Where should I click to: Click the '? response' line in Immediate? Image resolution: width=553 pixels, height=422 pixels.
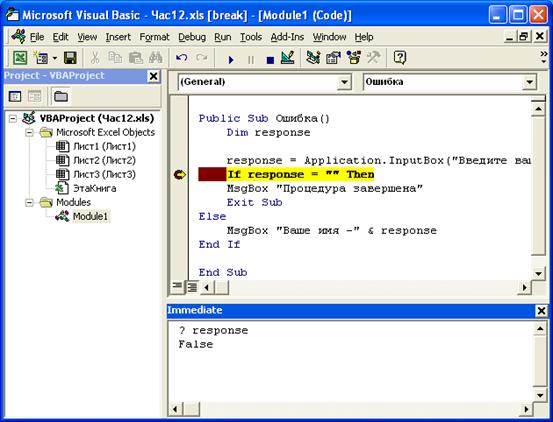click(x=213, y=331)
